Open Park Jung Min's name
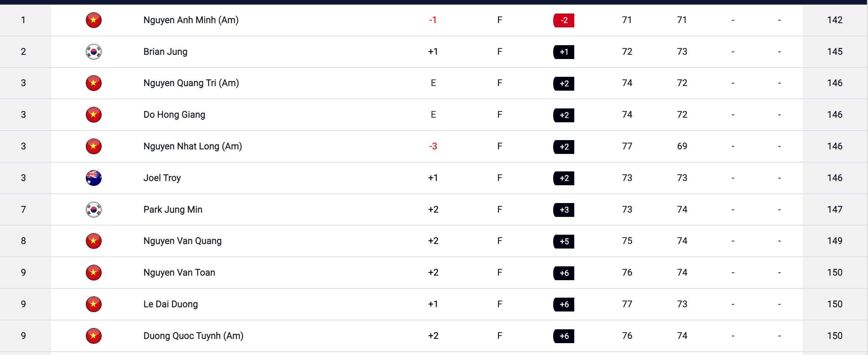Image resolution: width=868 pixels, height=355 pixels. [x=173, y=210]
